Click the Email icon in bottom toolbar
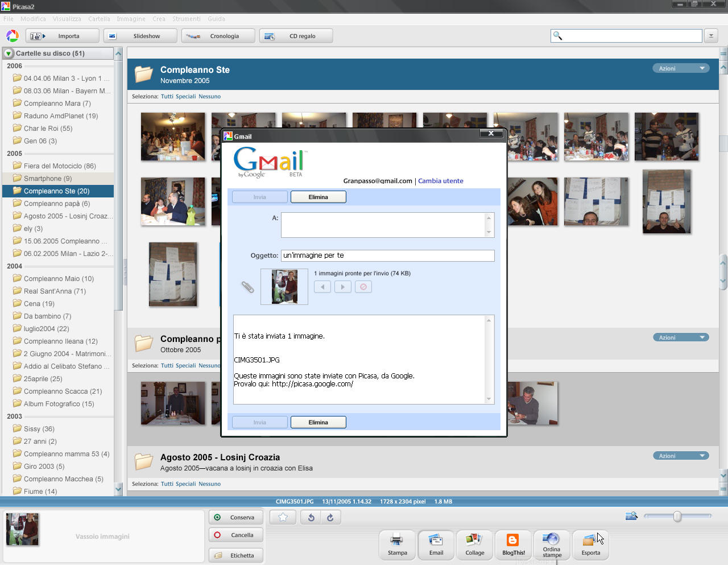The image size is (728, 565). [436, 545]
